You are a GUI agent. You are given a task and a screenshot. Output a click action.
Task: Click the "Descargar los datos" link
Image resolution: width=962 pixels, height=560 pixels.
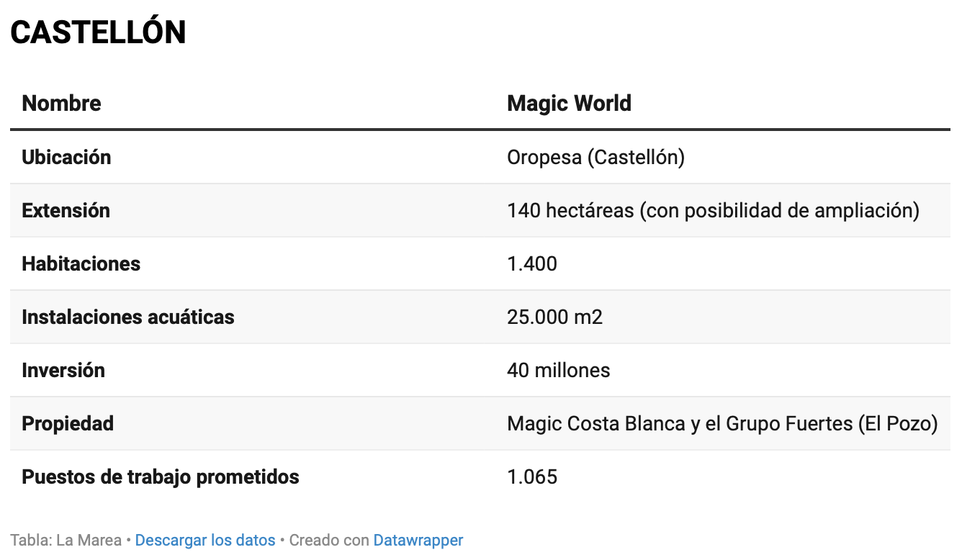tap(205, 540)
